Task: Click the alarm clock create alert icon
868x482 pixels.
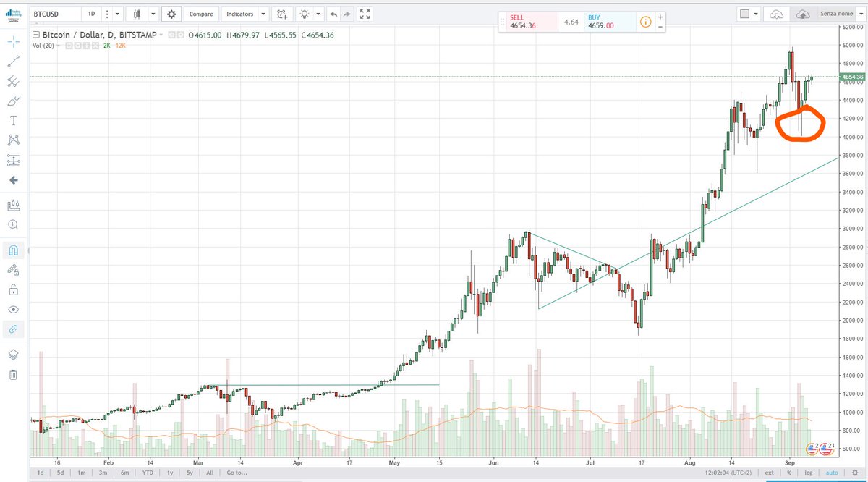Action: 282,14
